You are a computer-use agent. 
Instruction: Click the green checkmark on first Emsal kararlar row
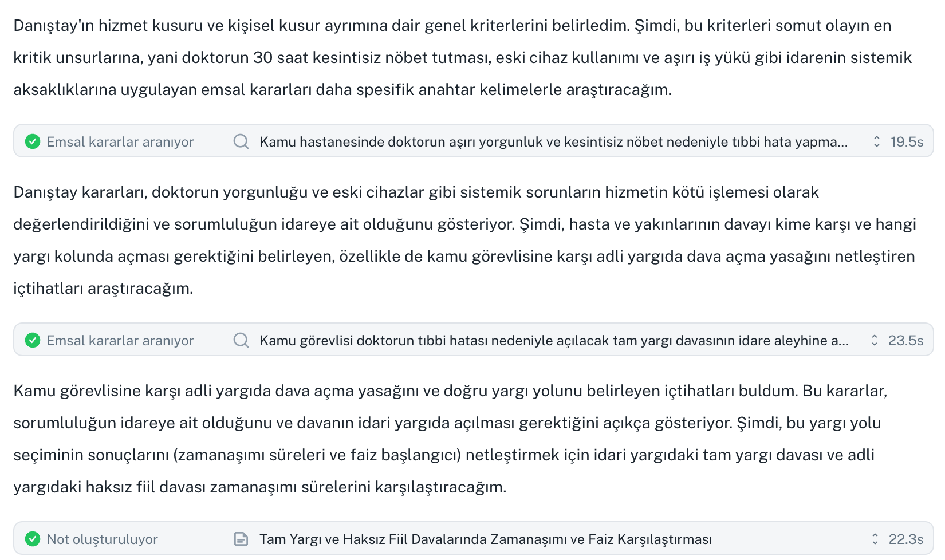[x=33, y=141]
